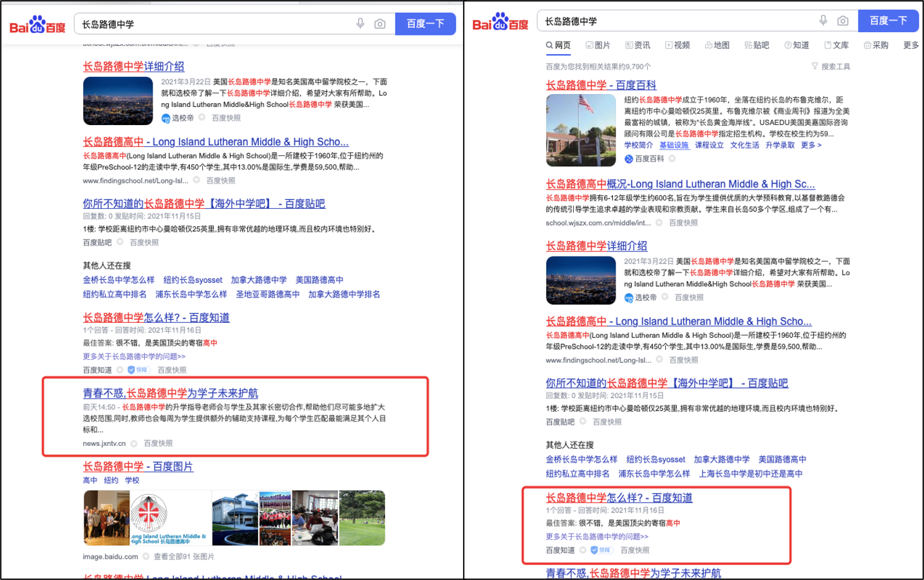Viewport: 924px width, 580px height.
Task: Switch to the 图片 tab
Action: pyautogui.click(x=598, y=45)
